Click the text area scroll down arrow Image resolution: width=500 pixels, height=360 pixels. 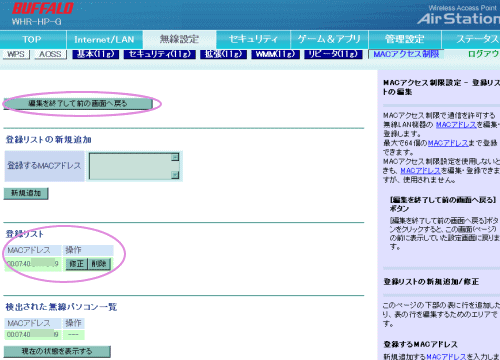175,175
